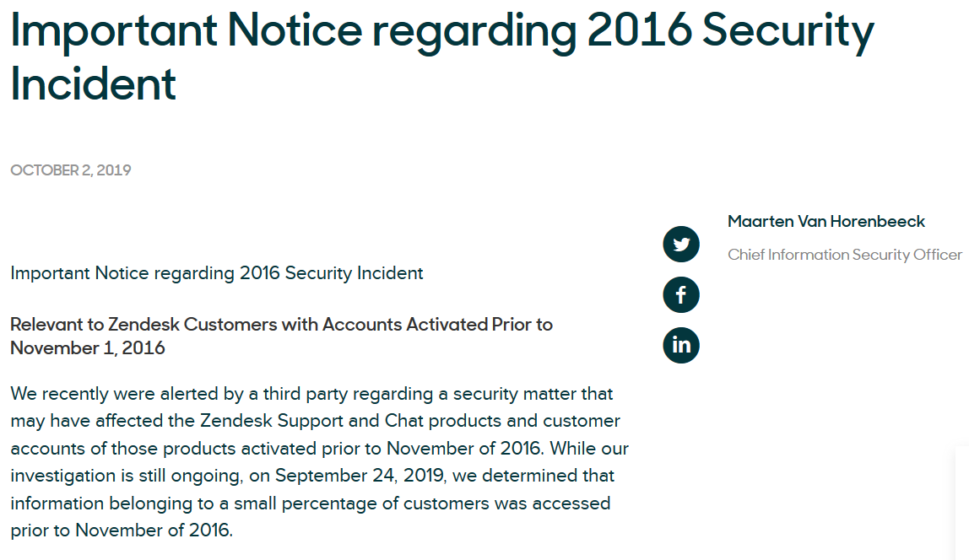
Task: Click the word Incident in the headline
Action: click(x=94, y=84)
